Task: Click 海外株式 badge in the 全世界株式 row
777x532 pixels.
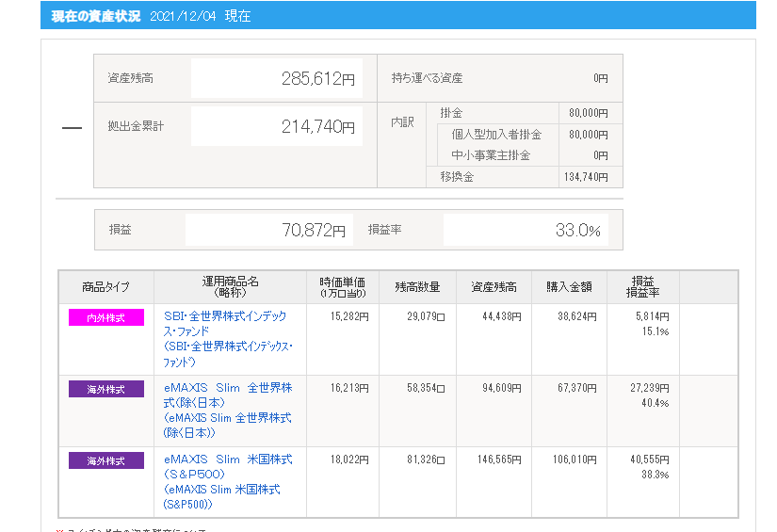Action: tap(105, 389)
